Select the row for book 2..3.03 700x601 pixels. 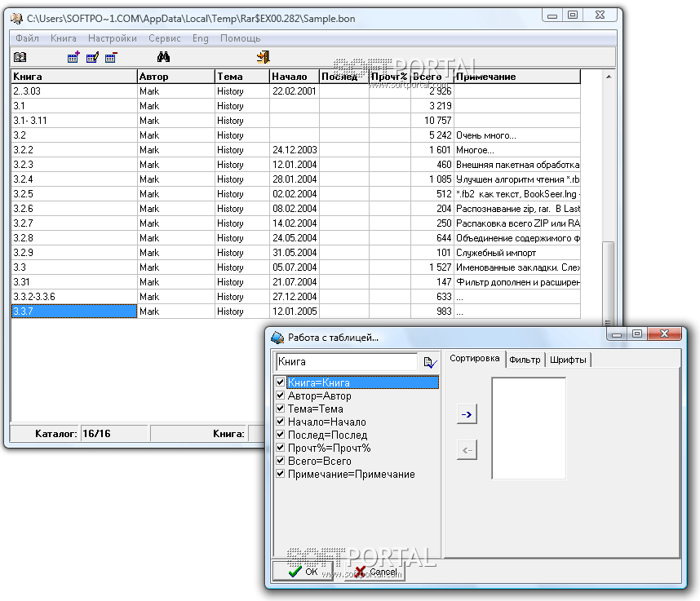pyautogui.click(x=295, y=91)
